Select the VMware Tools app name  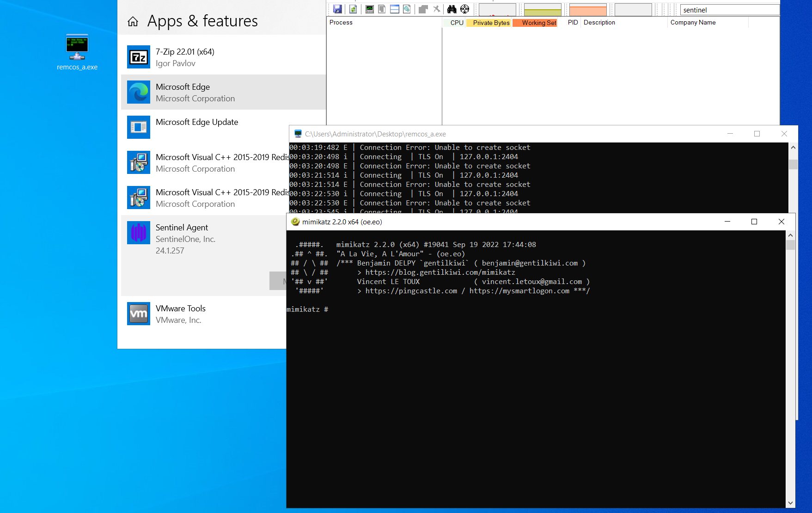coord(180,309)
